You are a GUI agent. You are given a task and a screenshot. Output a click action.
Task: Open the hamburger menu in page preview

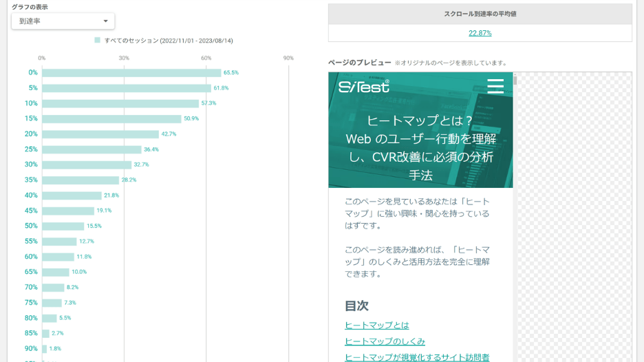(x=495, y=86)
